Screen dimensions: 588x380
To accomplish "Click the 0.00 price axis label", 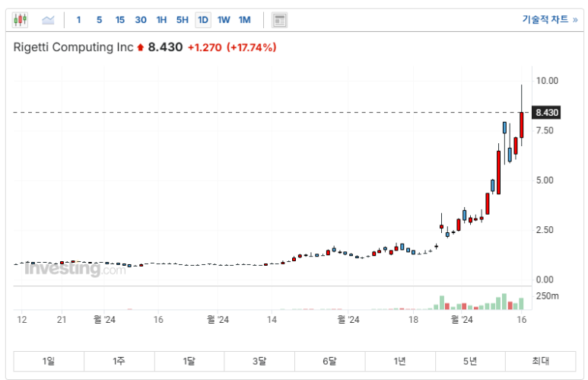I will coord(545,279).
